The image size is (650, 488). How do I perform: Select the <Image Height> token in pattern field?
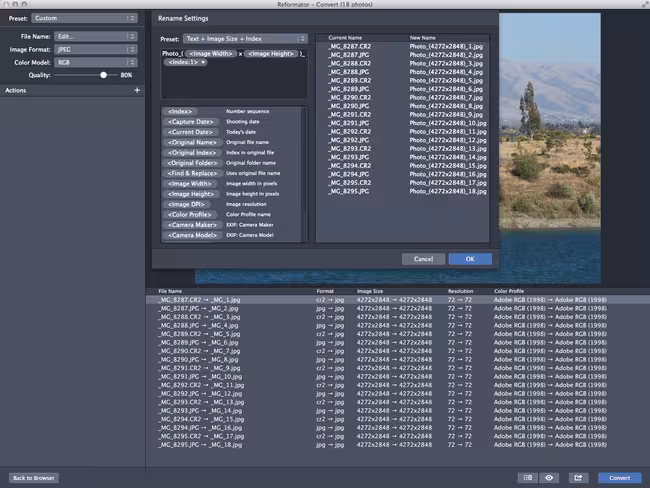tap(271, 53)
